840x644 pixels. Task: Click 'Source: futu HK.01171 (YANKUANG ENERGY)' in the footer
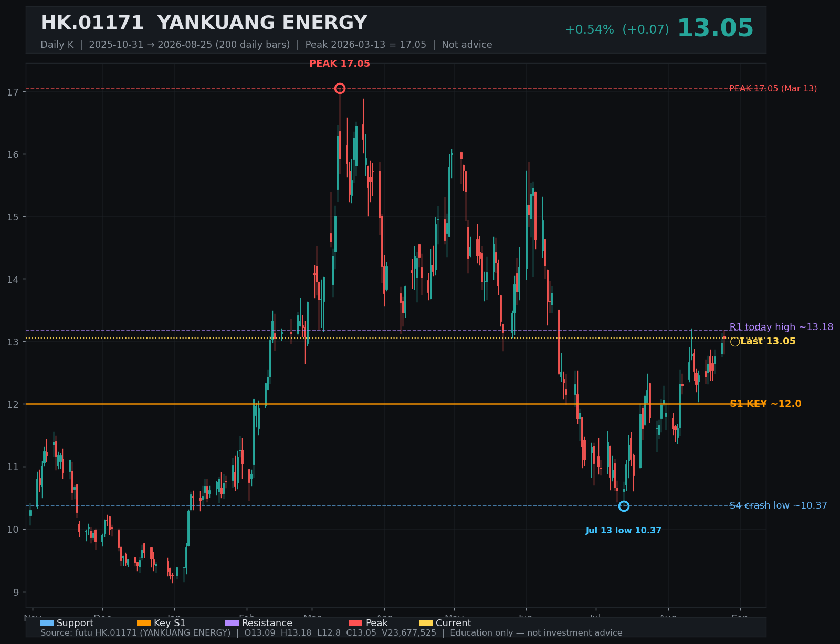coord(135,633)
